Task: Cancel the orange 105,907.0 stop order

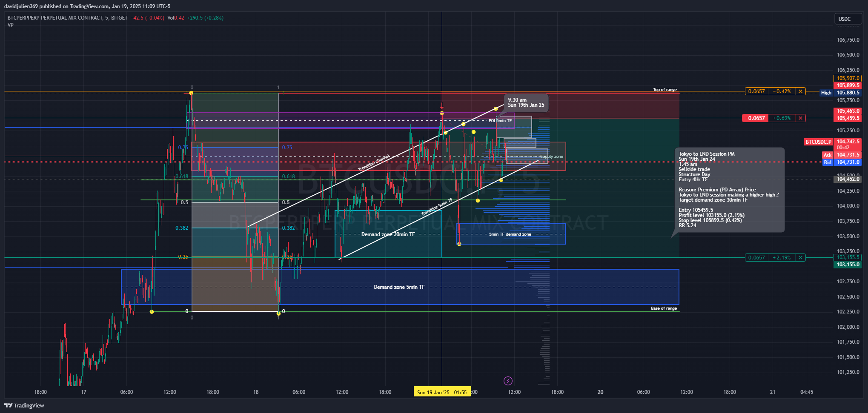Action: pos(800,91)
